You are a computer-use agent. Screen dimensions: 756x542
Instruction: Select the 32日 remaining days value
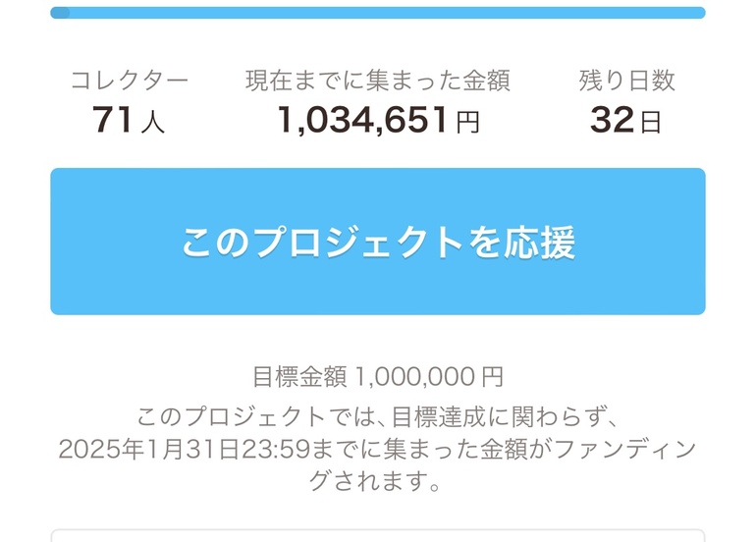[625, 120]
